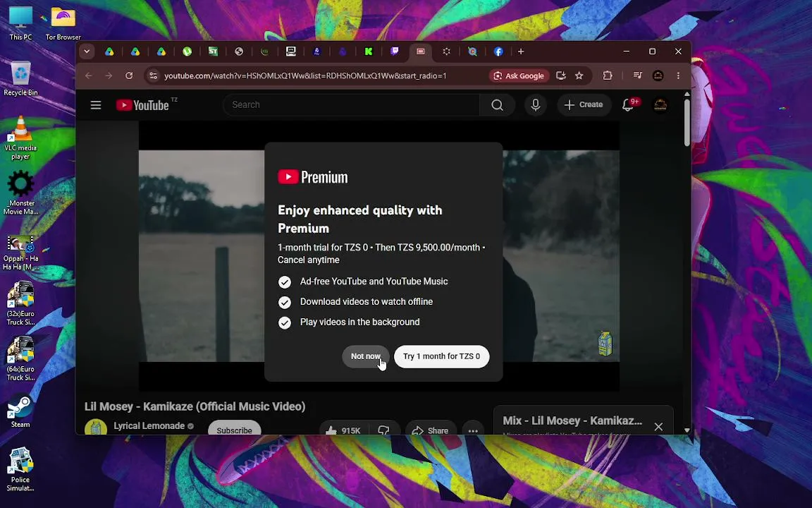Select This PC desktop icon
812x508 pixels.
click(20, 24)
